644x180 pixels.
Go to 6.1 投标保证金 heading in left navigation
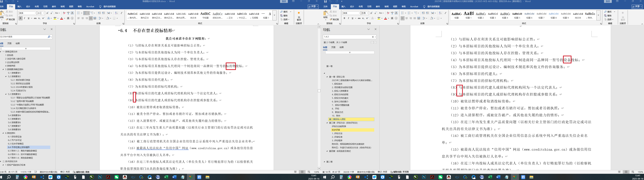pos(15,137)
